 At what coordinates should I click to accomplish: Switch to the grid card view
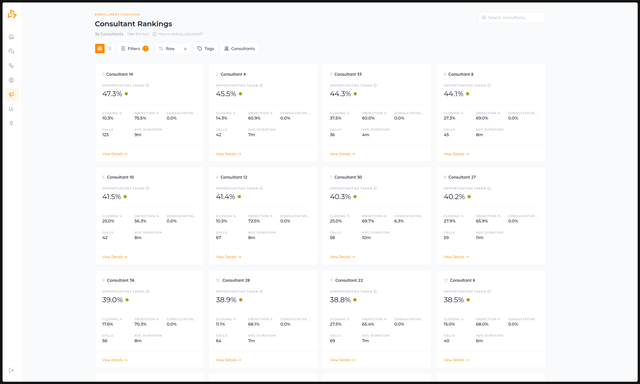tap(100, 49)
